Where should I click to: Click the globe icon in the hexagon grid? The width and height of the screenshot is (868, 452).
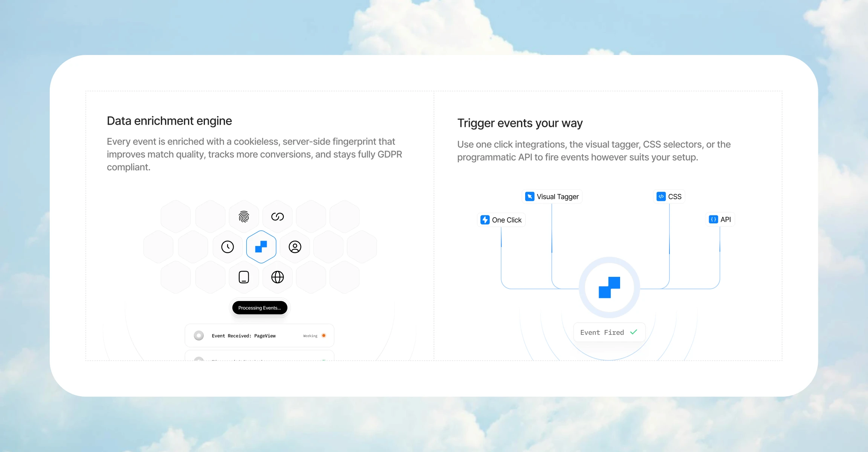(x=277, y=277)
